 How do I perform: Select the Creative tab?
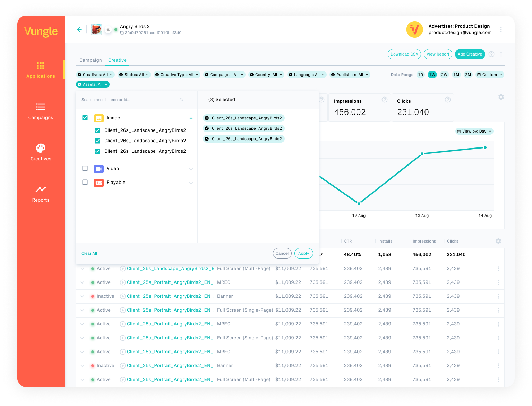(x=117, y=60)
